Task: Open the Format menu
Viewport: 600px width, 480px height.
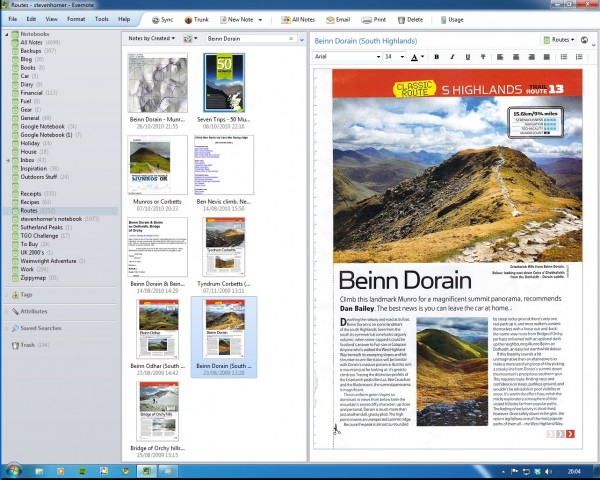Action: pyautogui.click(x=76, y=19)
